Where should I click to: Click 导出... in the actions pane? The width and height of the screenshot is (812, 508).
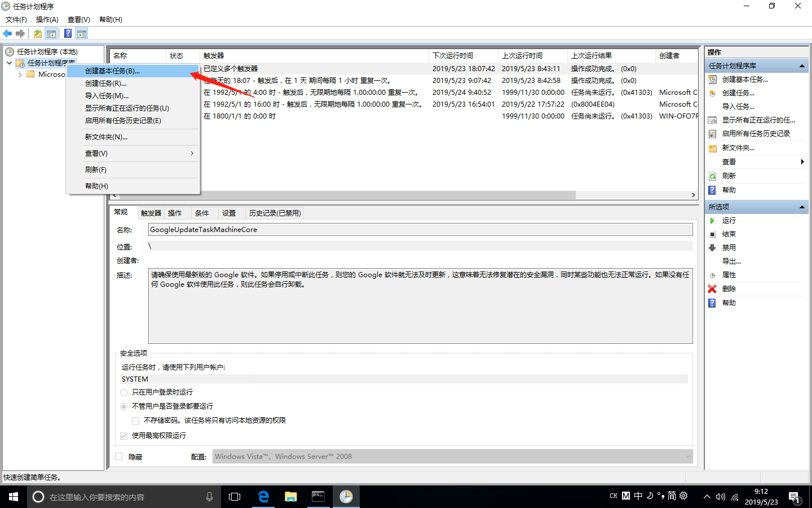(x=731, y=261)
